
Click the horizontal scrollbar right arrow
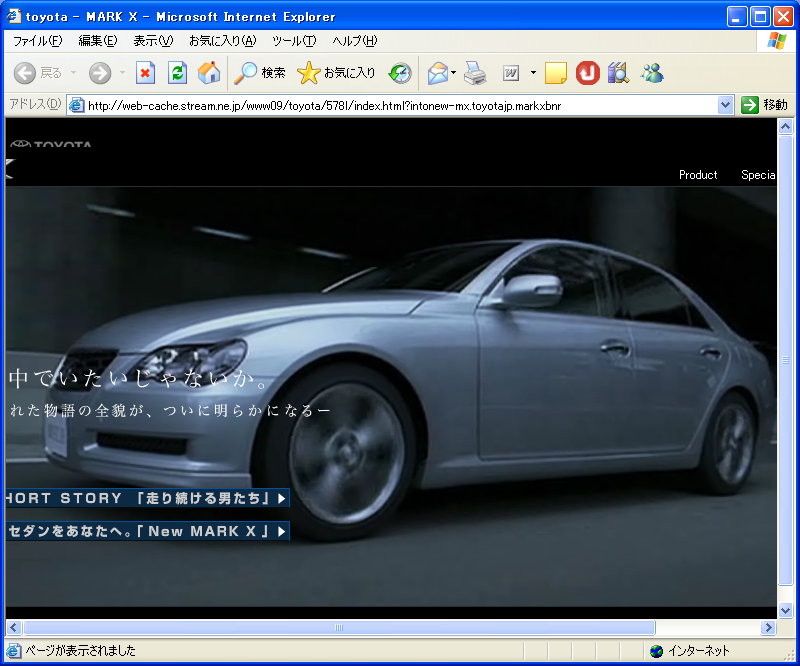[768, 628]
